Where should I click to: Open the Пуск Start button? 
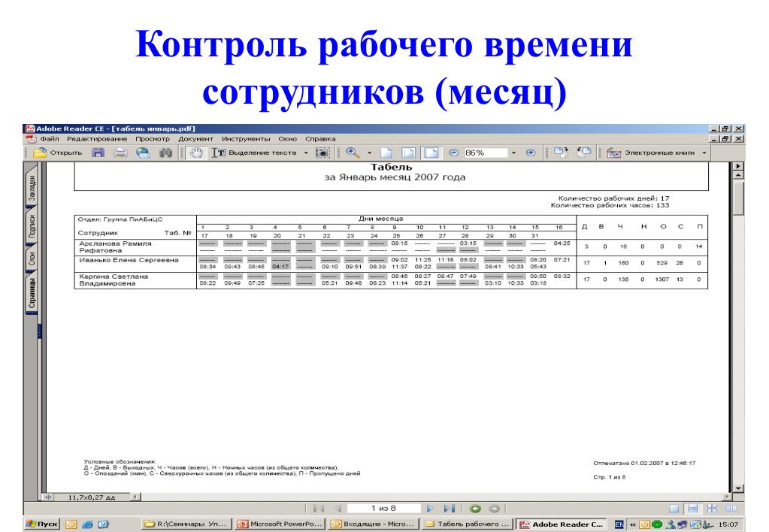tap(41, 524)
